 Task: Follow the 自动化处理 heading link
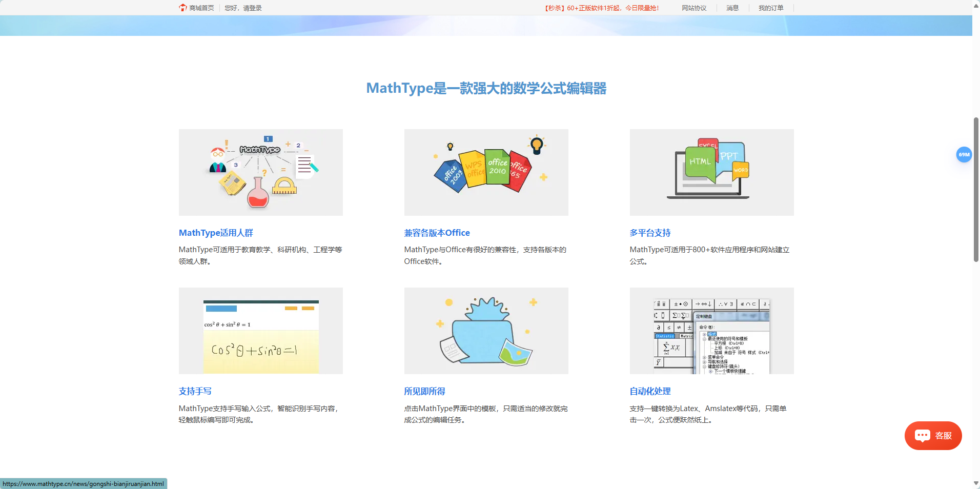coord(650,391)
